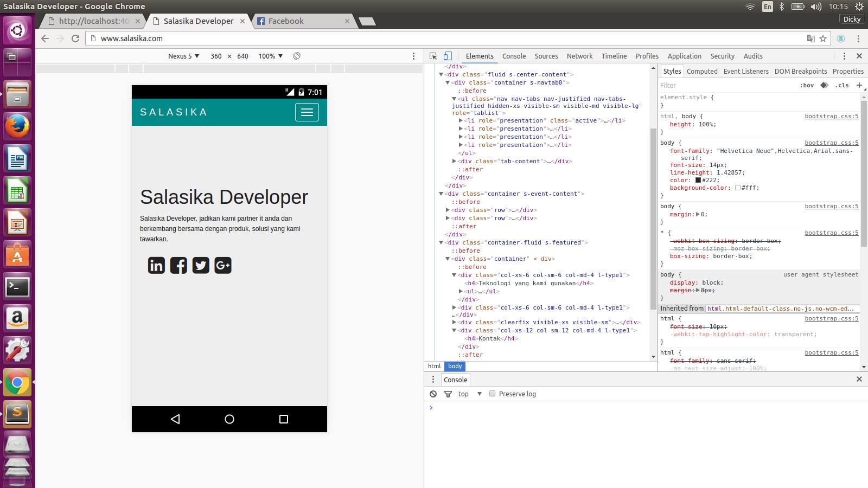Click the SALASIKA brand link in header
This screenshot has height=488, width=868.
174,112
